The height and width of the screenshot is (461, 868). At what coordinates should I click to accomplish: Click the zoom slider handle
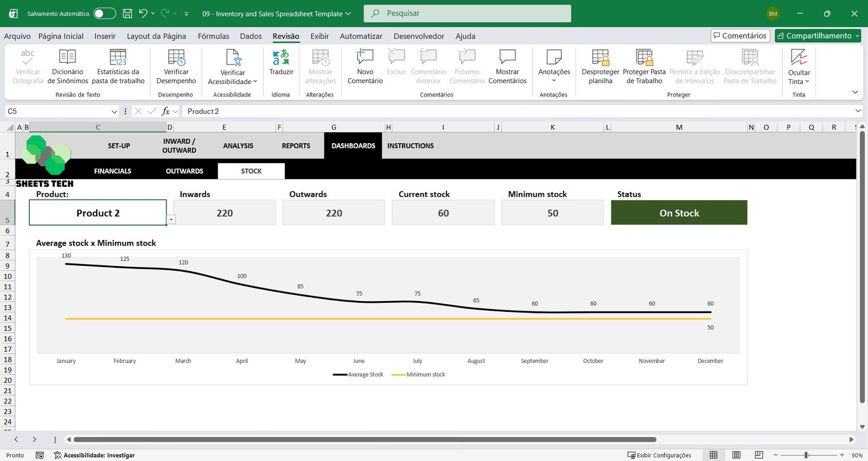pyautogui.click(x=807, y=455)
